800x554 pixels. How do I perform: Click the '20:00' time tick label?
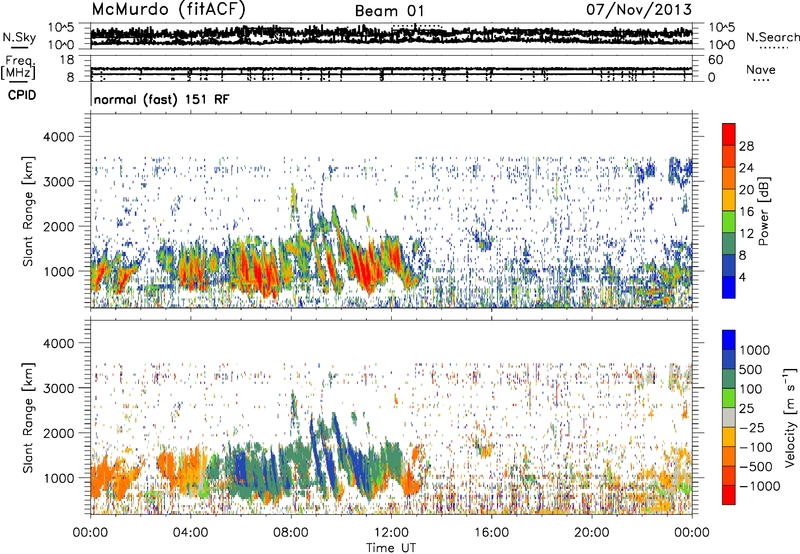[591, 533]
